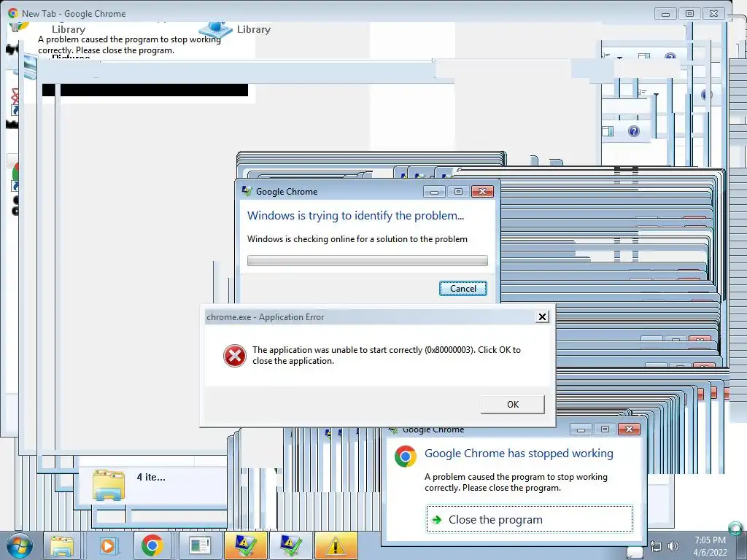Click the progress bar in problem-checking dialog
Viewport: 747px width, 560px height.
(368, 261)
